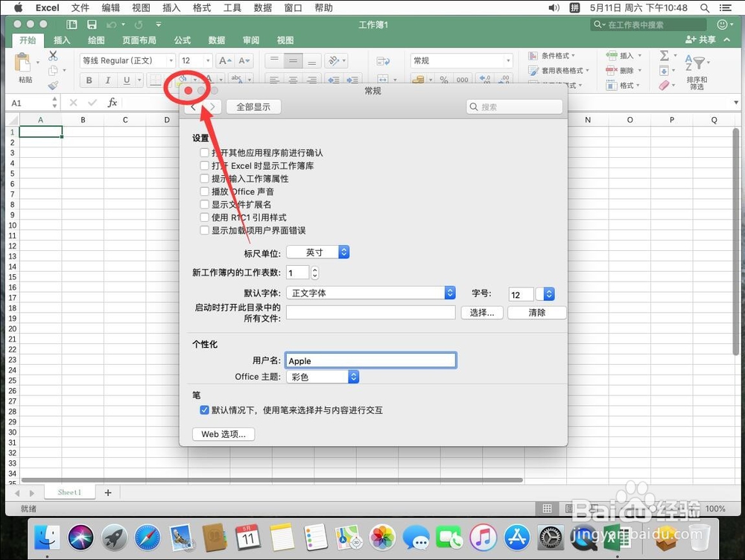
Task: Switch to the 页面布局 ribbon tab
Action: click(139, 40)
